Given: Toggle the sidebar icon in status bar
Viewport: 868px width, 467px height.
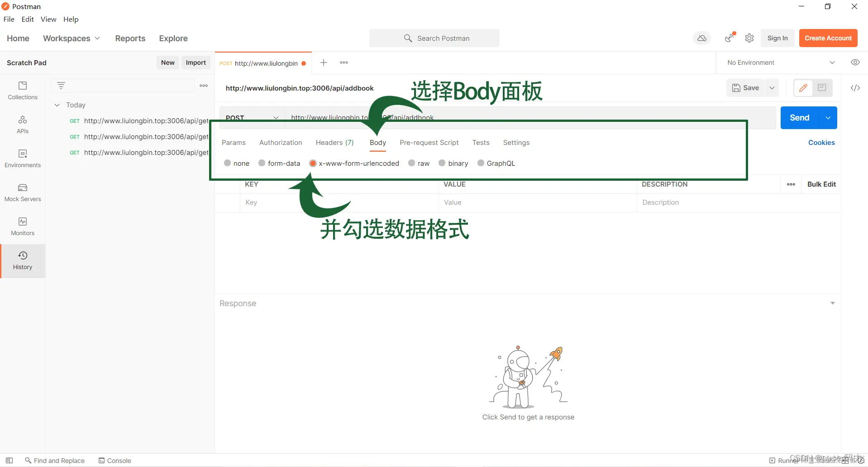Looking at the screenshot, I should [9, 460].
